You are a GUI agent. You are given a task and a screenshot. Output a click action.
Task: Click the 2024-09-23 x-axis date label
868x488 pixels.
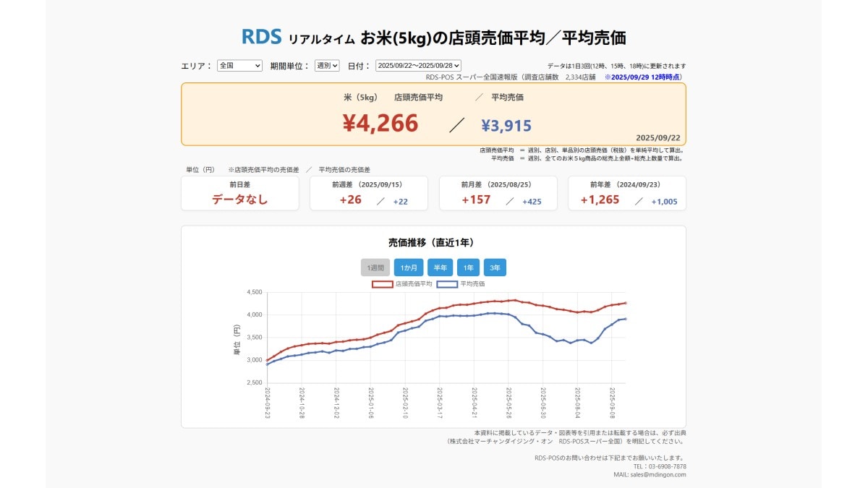[267, 402]
